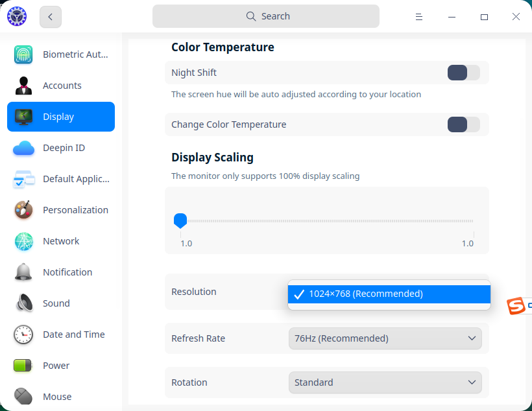
Task: Open Biometric Authentication settings
Action: pyautogui.click(x=60, y=54)
